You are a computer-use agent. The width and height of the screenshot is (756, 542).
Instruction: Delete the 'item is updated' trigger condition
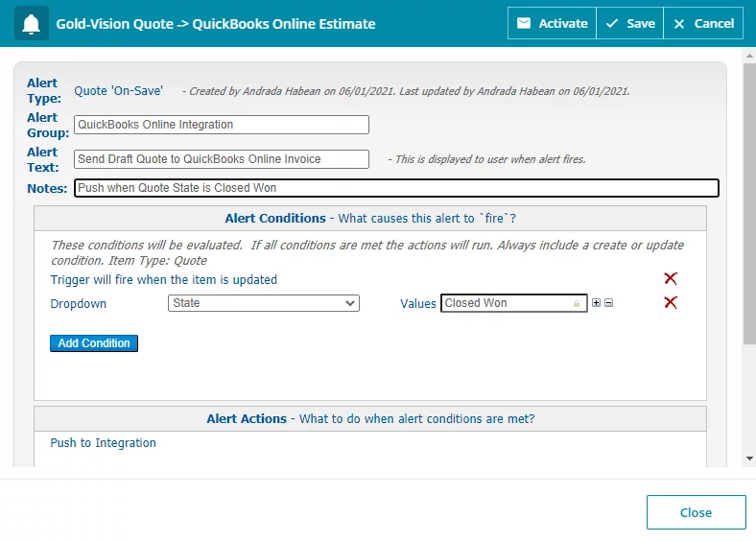click(x=671, y=279)
